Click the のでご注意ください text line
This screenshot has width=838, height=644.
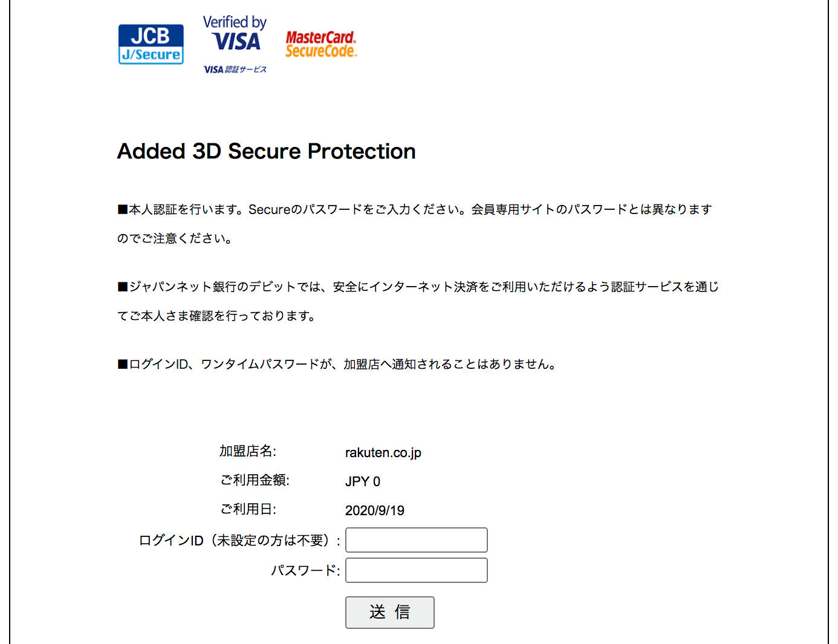tap(175, 238)
